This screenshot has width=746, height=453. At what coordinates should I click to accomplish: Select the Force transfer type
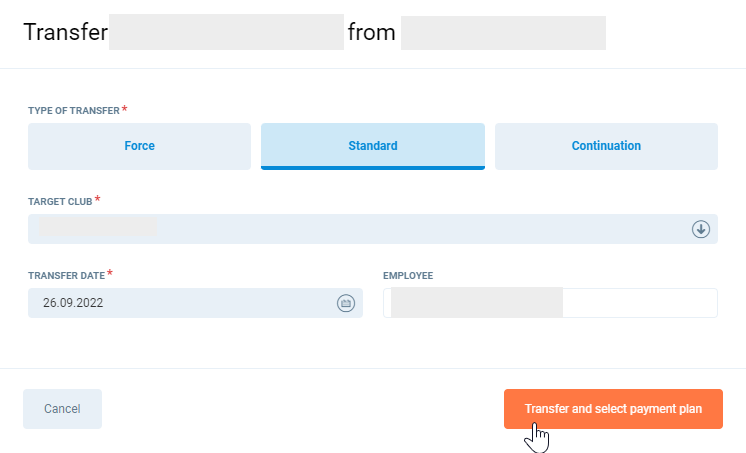click(x=139, y=146)
